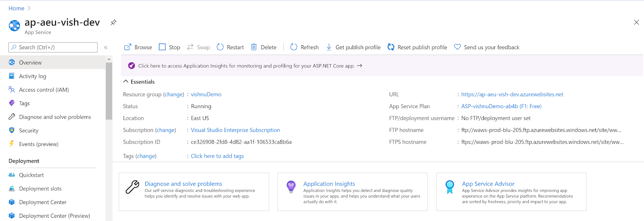Reset publish profile
This screenshot has width=644, height=221.
[417, 47]
